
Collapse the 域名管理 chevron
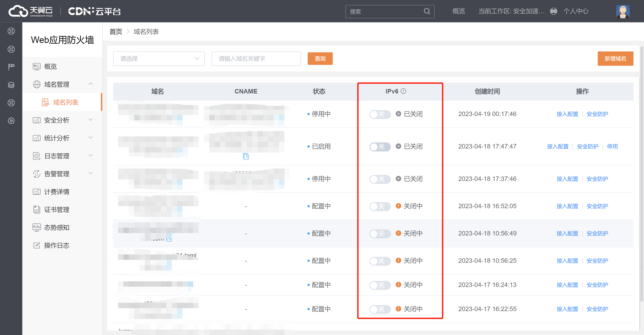click(x=91, y=84)
